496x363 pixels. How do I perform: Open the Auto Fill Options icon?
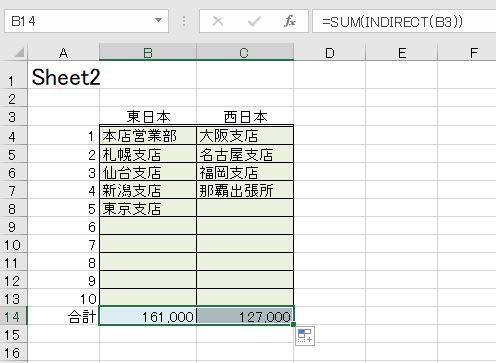305,335
